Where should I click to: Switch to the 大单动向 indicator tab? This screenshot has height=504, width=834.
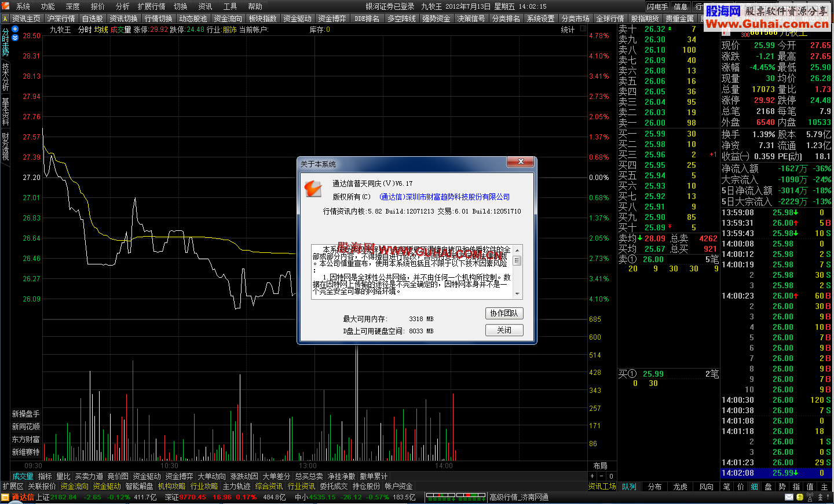[x=212, y=476]
